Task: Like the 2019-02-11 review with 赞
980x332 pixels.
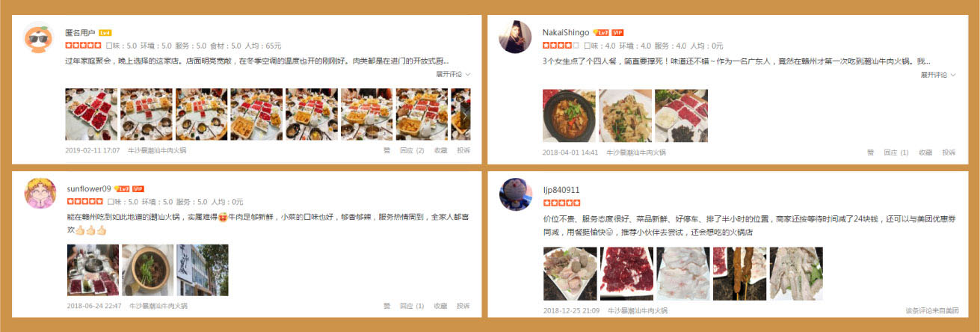Action: click(387, 150)
